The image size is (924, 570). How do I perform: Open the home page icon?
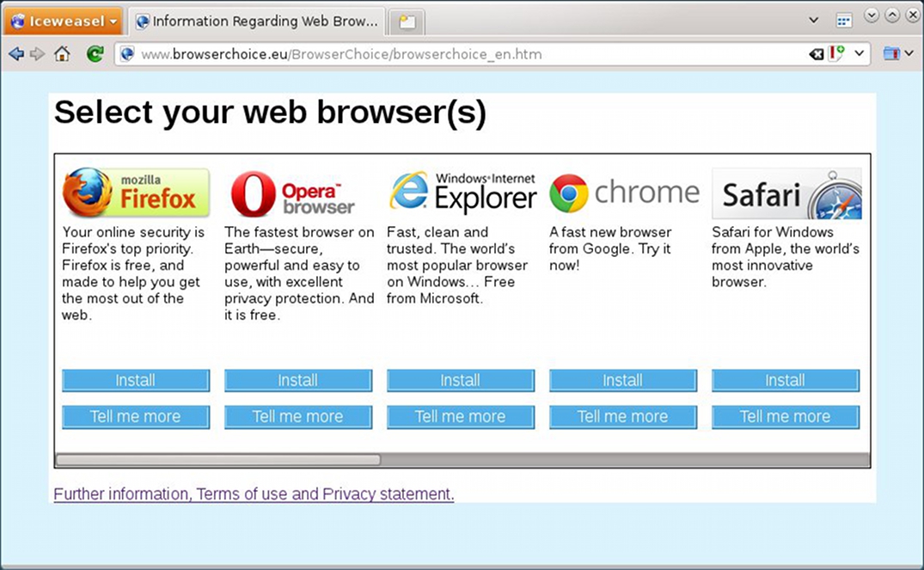[62, 54]
